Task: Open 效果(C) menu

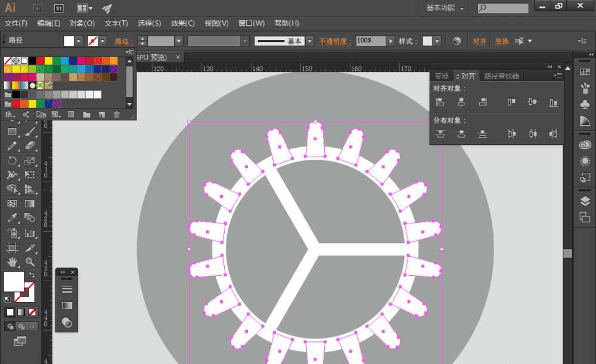Action: tap(183, 23)
